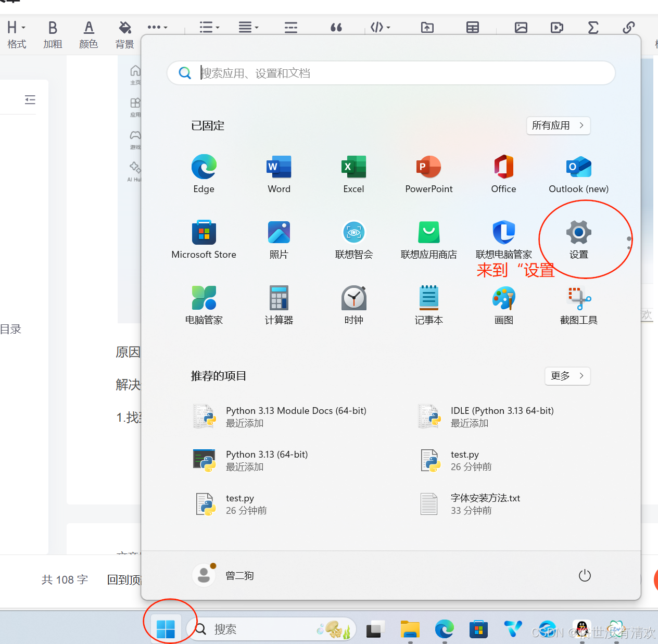
Task: Open 记事本 notepad app
Action: tap(429, 305)
